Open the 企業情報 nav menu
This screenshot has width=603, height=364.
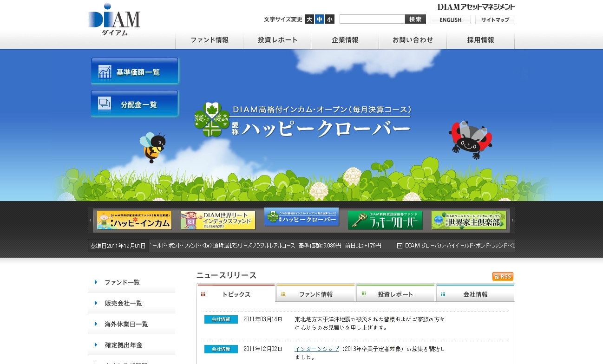345,40
